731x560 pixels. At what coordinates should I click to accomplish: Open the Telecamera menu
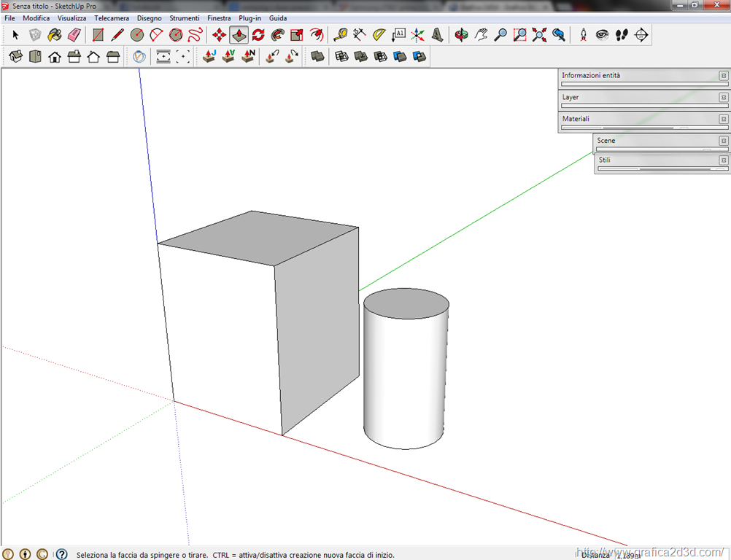pos(112,17)
